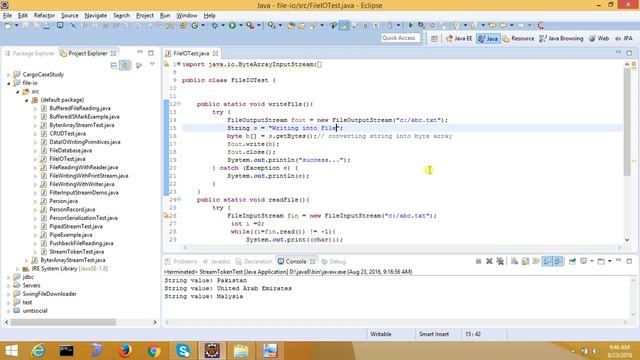Click the Open Type folder toolbar icon
Image resolution: width=640 pixels, height=360 pixels.
tap(291, 25)
